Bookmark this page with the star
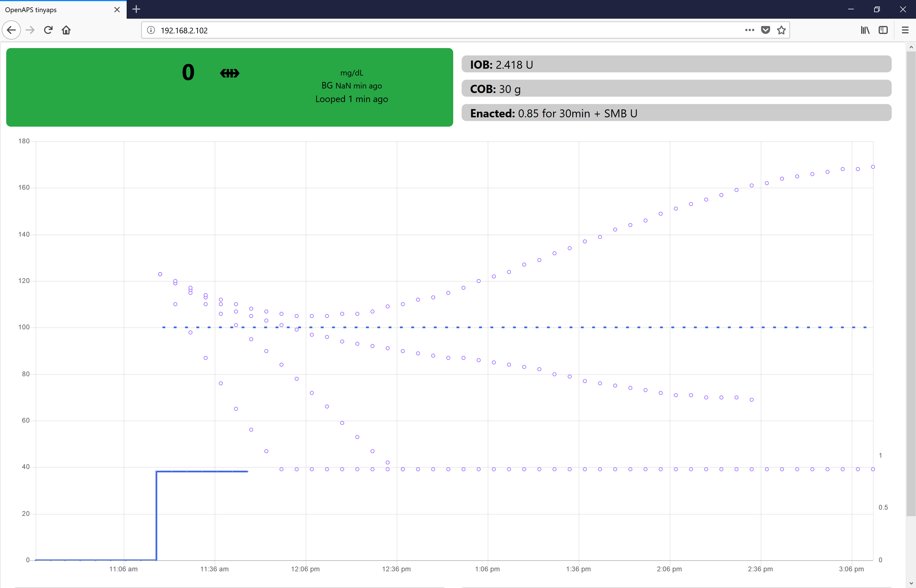 pos(781,30)
